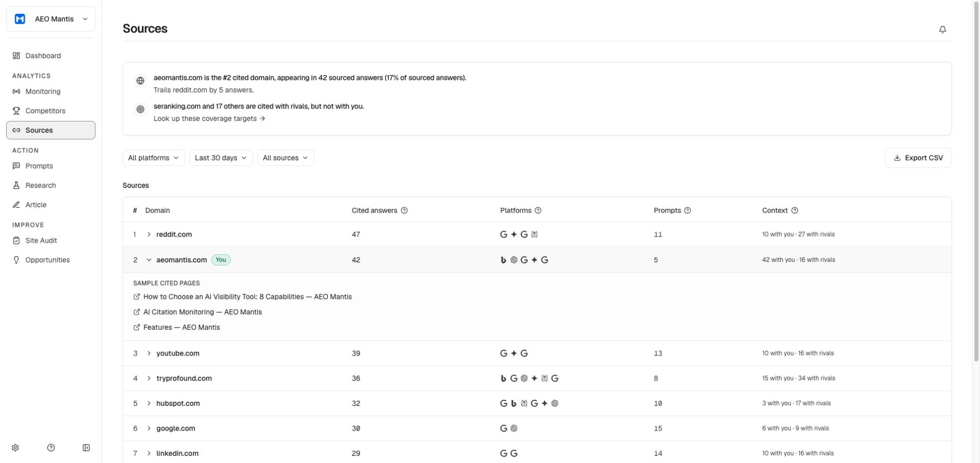Open 'Features — AEO Mantis' page link
Image resolution: width=980 pixels, height=463 pixels.
click(182, 327)
